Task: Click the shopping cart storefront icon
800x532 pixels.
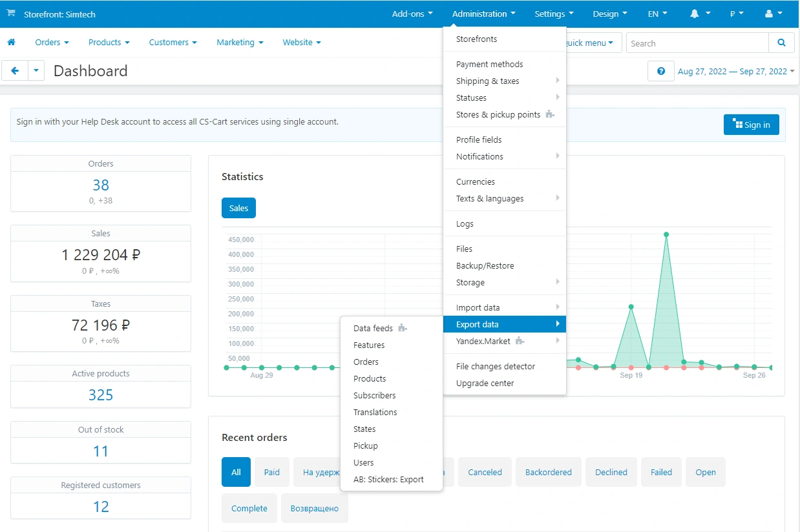Action: 11,13
